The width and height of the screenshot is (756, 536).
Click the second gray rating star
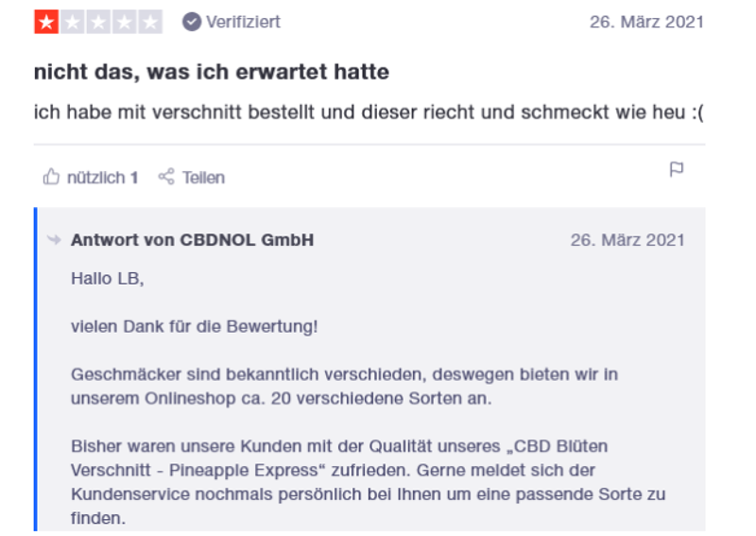(73, 22)
